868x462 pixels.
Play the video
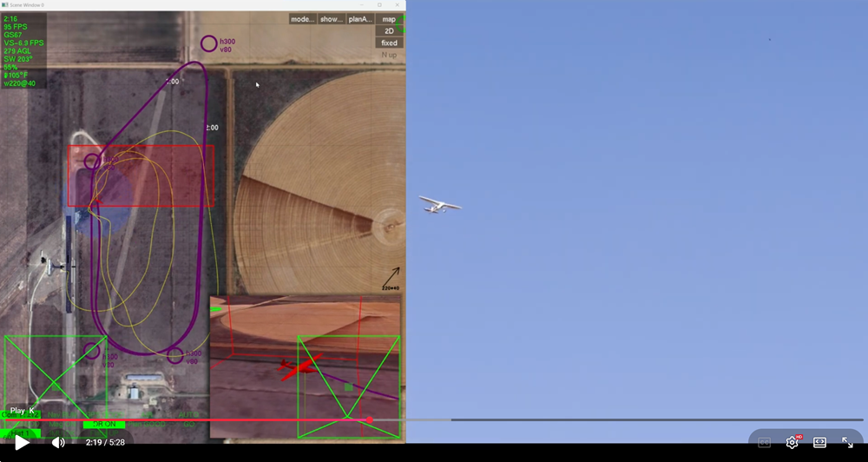(x=23, y=443)
